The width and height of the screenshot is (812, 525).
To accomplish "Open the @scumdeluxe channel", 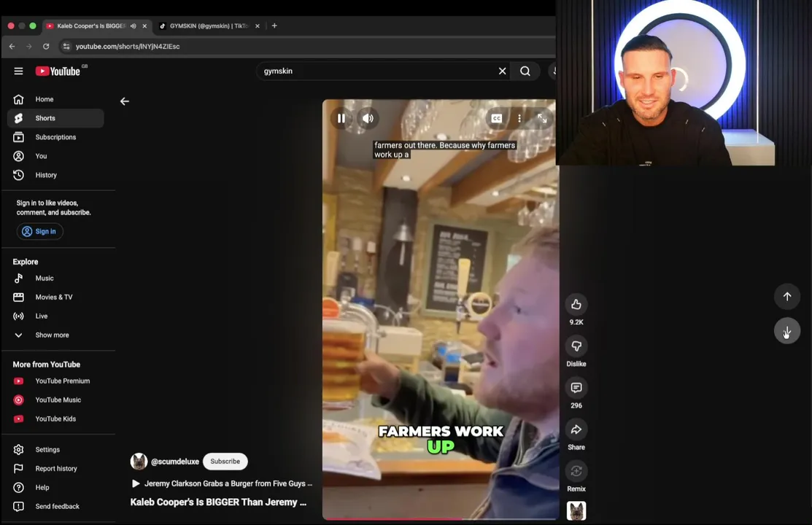I will point(175,462).
